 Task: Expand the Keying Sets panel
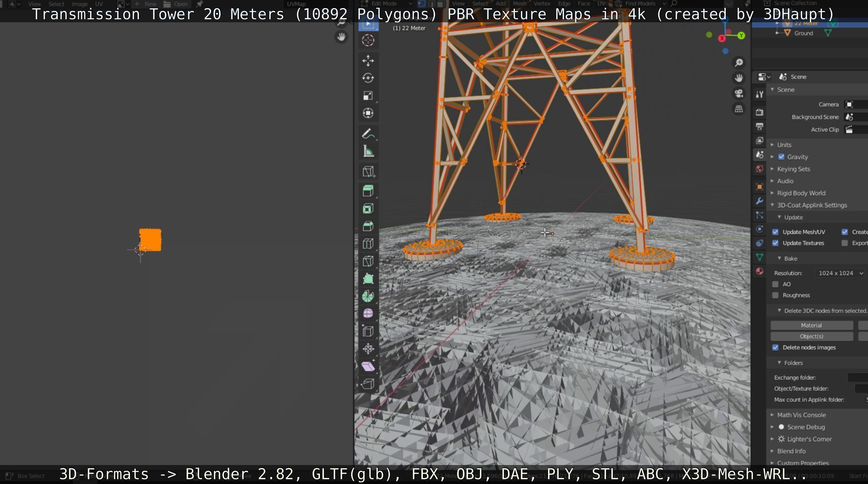[x=772, y=169]
